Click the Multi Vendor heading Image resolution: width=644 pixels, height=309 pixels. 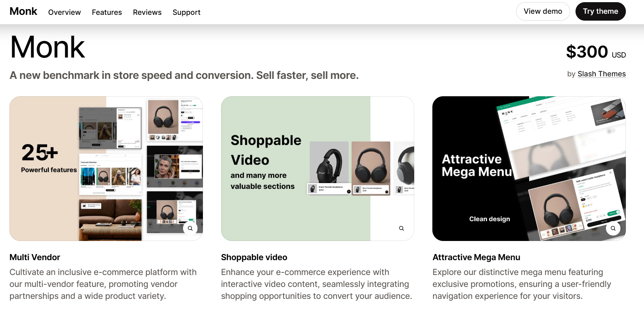tap(35, 257)
